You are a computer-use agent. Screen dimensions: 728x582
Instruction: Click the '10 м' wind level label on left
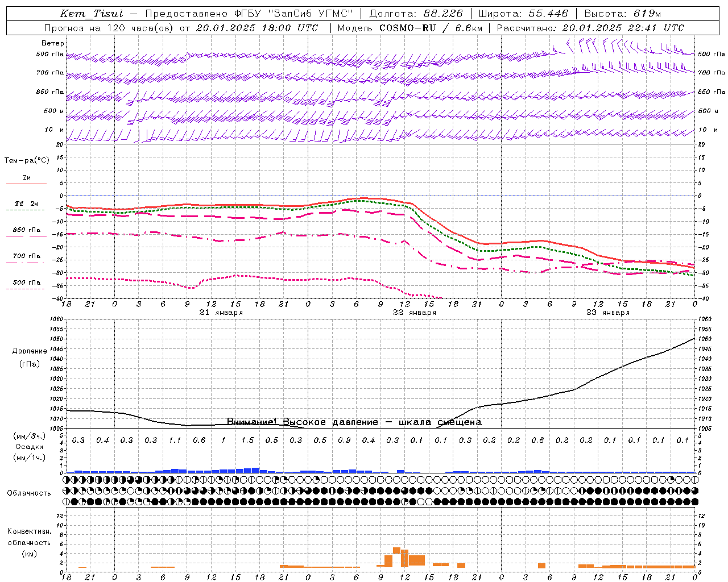point(55,130)
